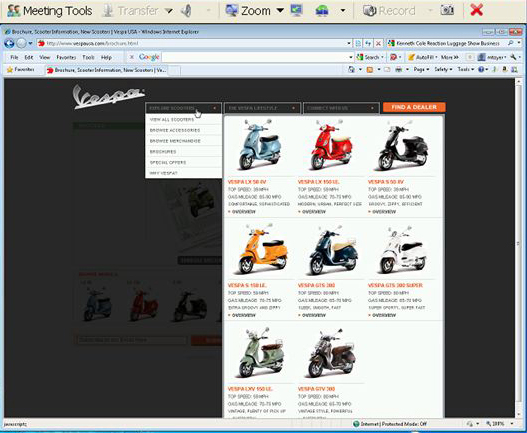Click the Vespa GTS 300 Super title link
Viewport: 527px width, 433px height.
click(x=395, y=285)
